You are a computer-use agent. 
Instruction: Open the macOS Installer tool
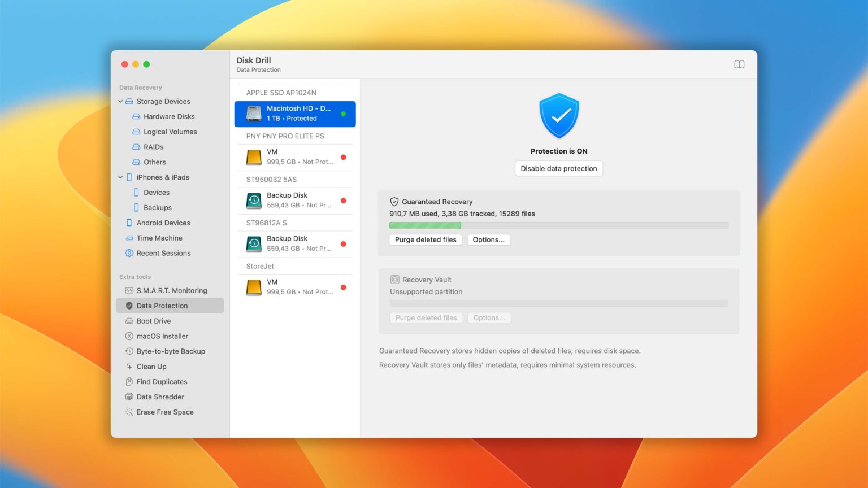[x=162, y=335]
